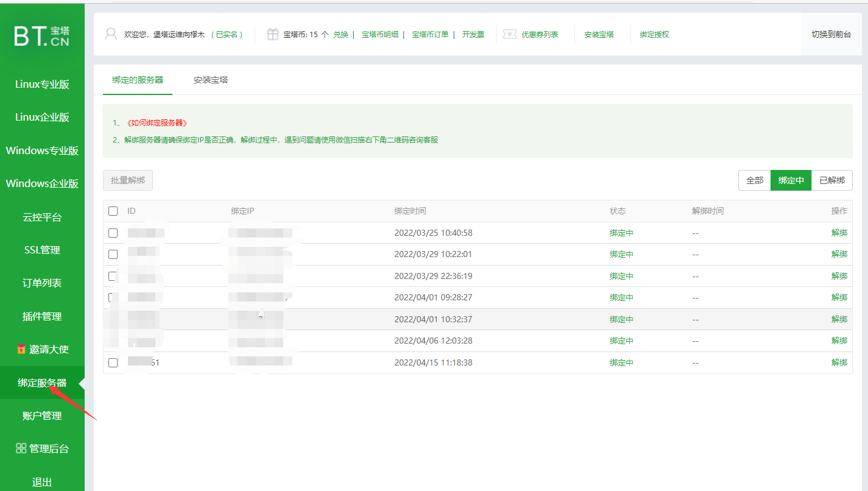Click 绑定授权 in the top bar
Viewport: 868px width, 491px height.
[655, 35]
